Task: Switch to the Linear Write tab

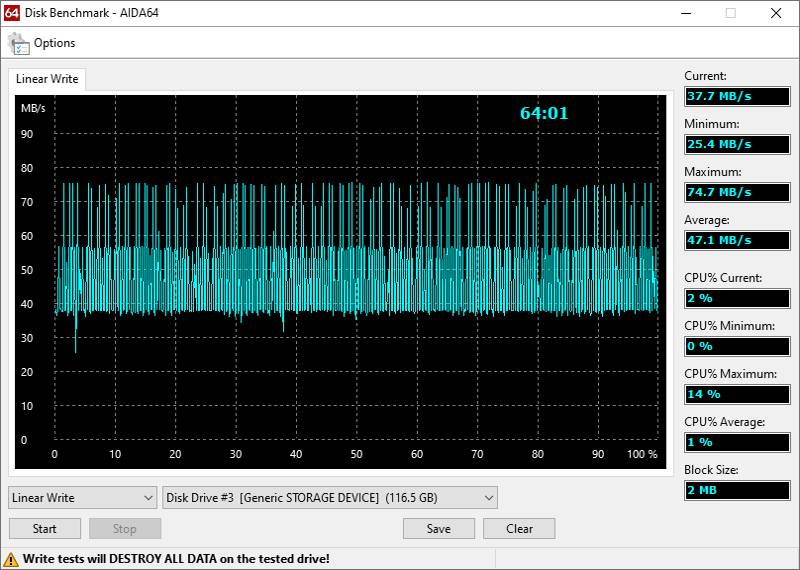Action: pos(47,79)
